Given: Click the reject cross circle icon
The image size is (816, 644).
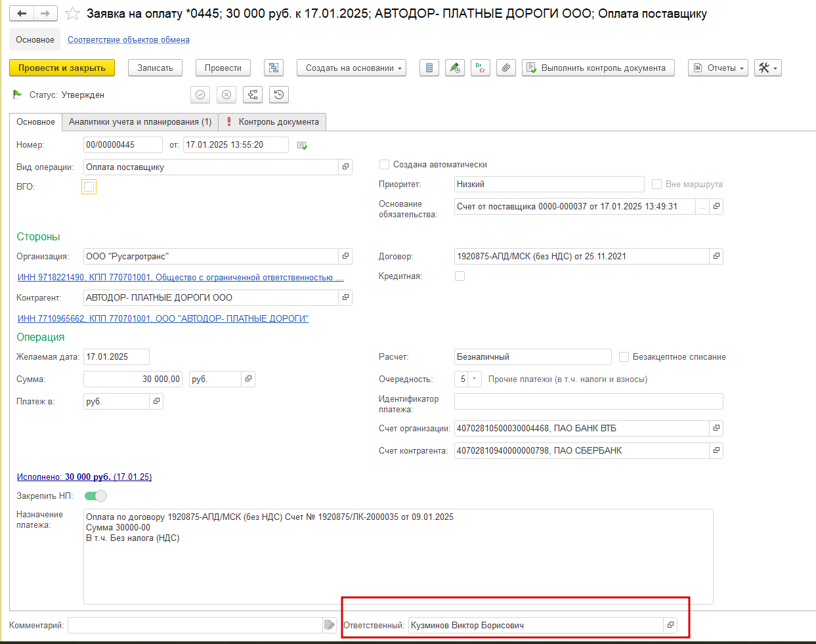Looking at the screenshot, I should 226,95.
